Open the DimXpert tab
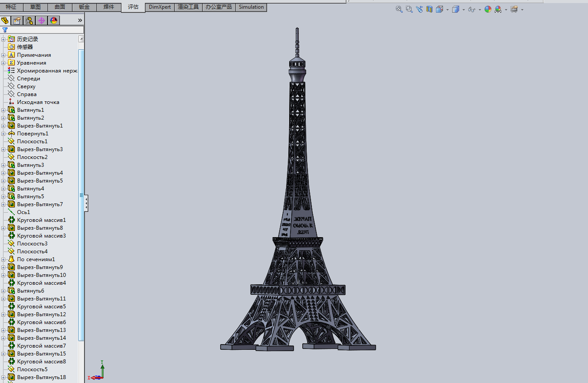 (160, 7)
